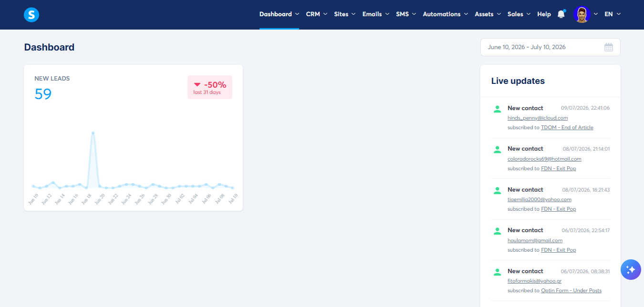The image size is (644, 307).
Task: Click the -50% last 31 days badge
Action: click(210, 87)
